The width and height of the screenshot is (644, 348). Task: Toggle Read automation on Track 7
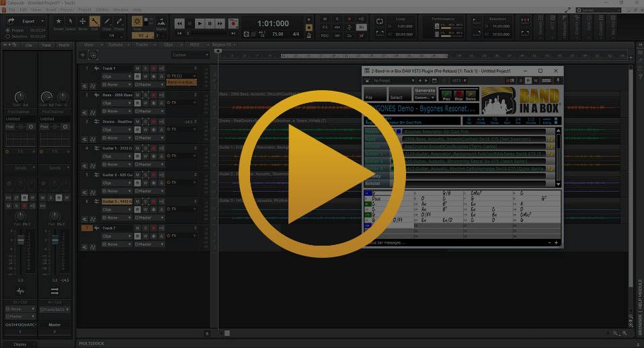pyautogui.click(x=138, y=236)
